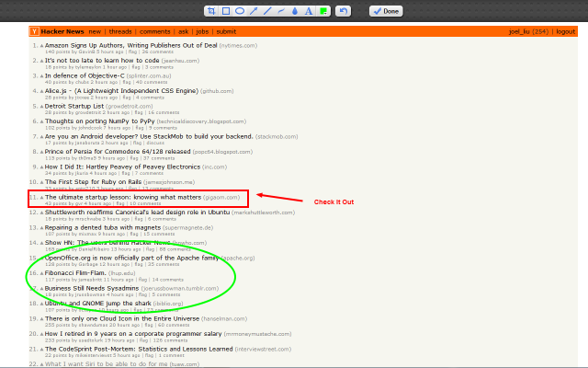Upvote Repairing a dented tuba with magnets

tap(41, 228)
